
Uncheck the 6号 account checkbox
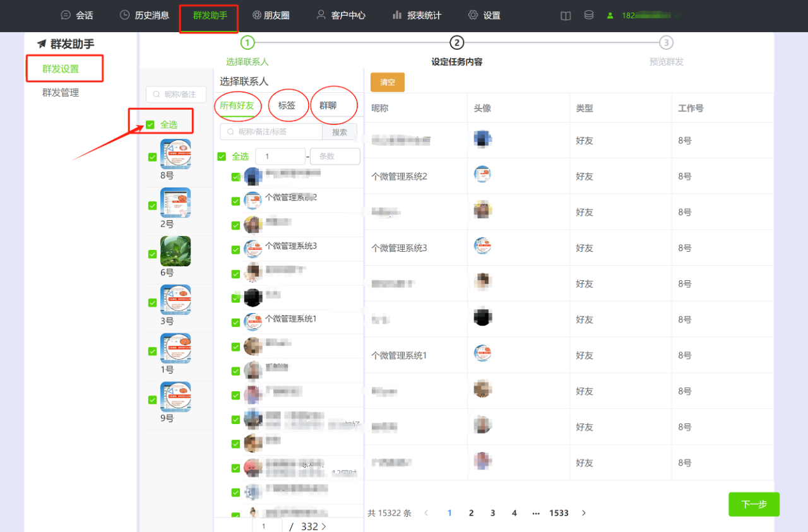point(152,254)
